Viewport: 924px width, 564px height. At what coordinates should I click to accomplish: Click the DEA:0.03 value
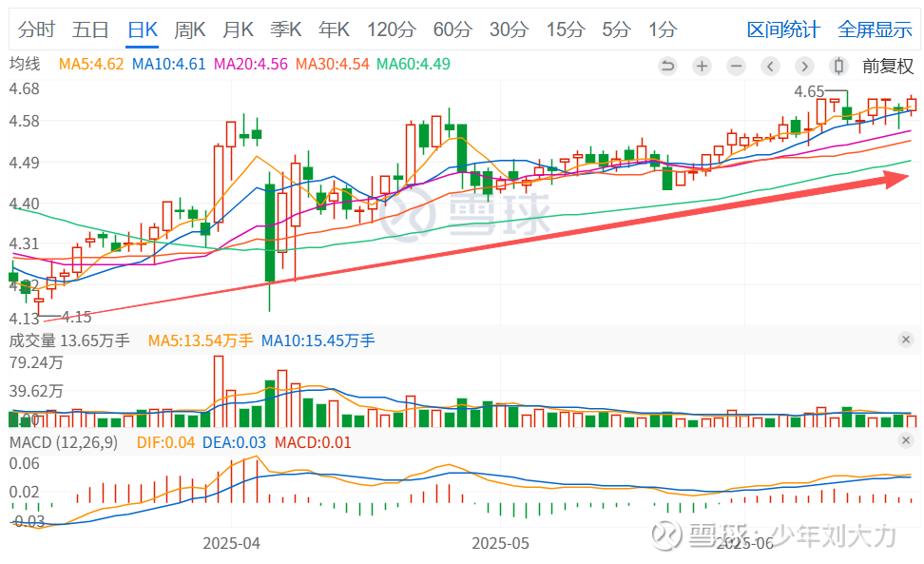pyautogui.click(x=234, y=442)
